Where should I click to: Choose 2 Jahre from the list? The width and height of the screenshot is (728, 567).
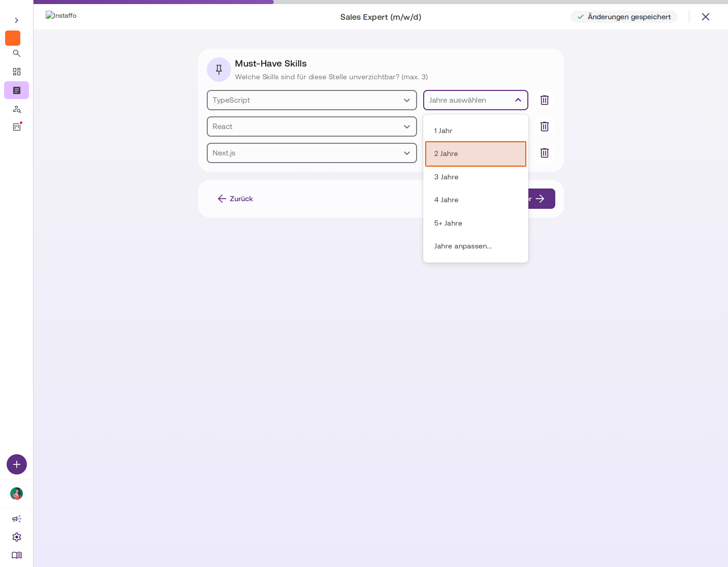click(x=476, y=154)
